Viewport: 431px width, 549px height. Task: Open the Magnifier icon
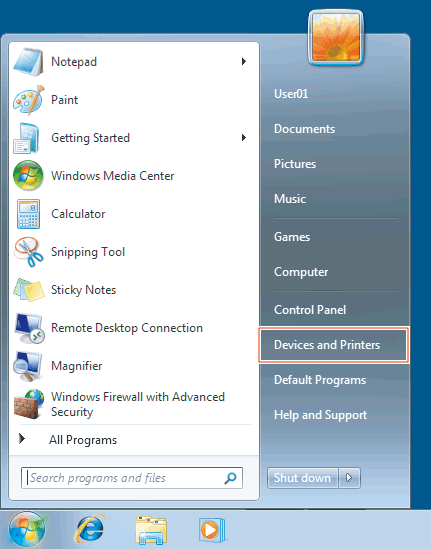click(28, 366)
